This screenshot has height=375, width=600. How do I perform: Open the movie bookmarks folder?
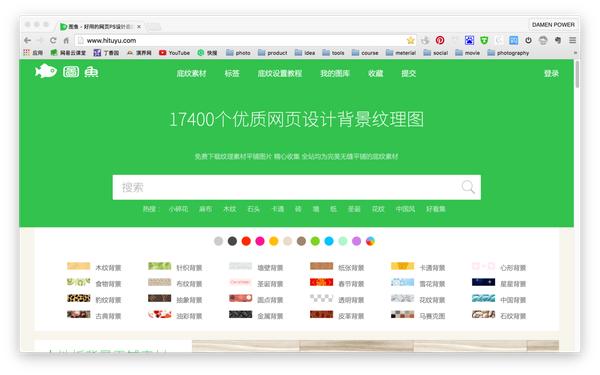pos(467,53)
